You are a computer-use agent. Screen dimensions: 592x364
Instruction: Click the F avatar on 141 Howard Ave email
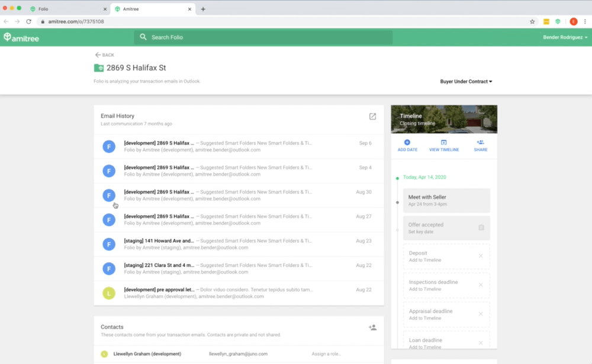(109, 244)
